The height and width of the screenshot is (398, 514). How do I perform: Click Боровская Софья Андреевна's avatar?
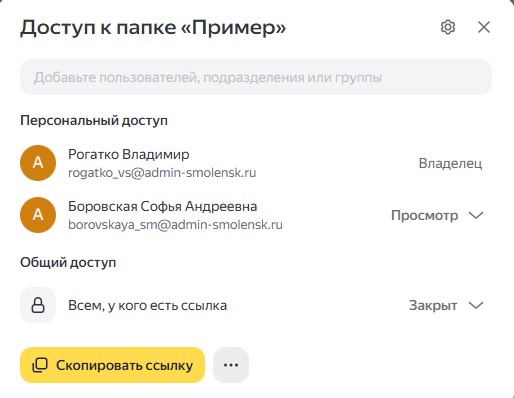pyautogui.click(x=38, y=215)
